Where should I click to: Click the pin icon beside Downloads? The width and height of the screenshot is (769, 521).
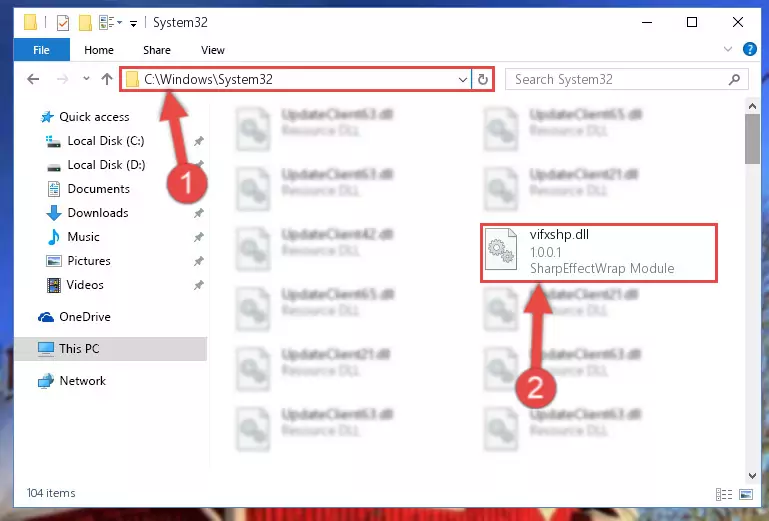point(199,213)
